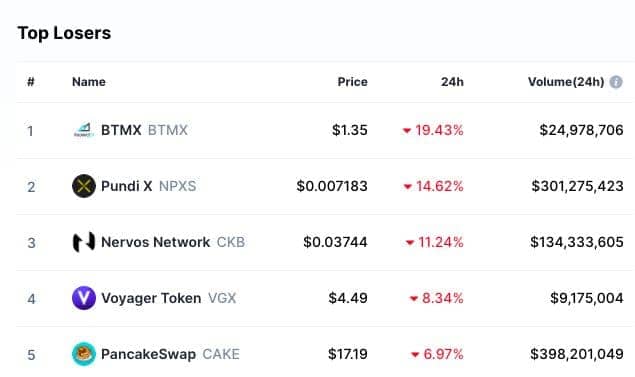Sort by the 24h column header
635x377 pixels.
[452, 82]
